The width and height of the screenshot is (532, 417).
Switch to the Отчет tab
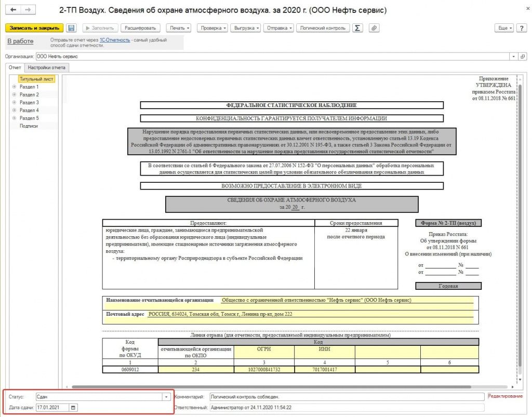pyautogui.click(x=15, y=68)
